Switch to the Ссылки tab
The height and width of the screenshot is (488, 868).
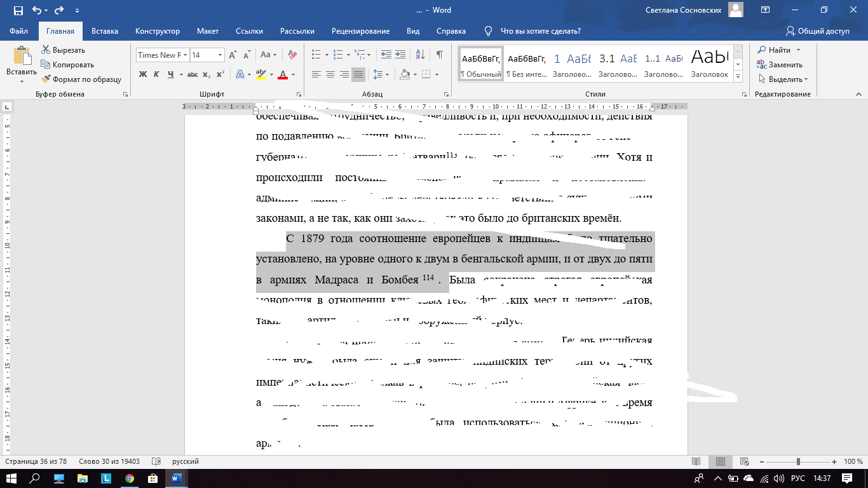[249, 31]
